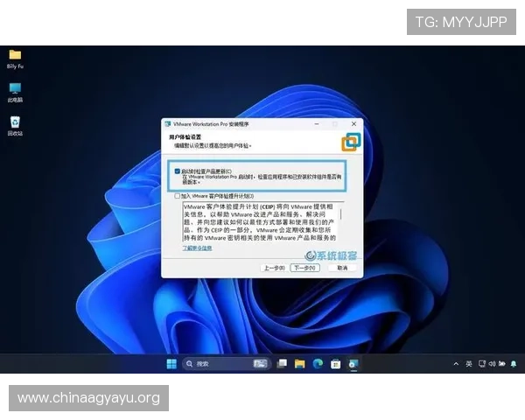Open File Explorer from the taskbar

pyautogui.click(x=299, y=364)
